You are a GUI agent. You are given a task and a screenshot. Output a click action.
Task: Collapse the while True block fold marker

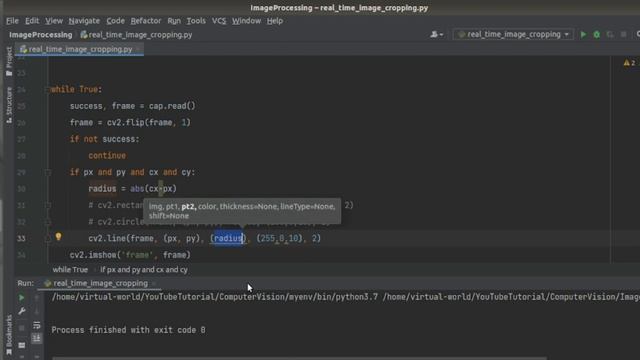pyautogui.click(x=47, y=89)
